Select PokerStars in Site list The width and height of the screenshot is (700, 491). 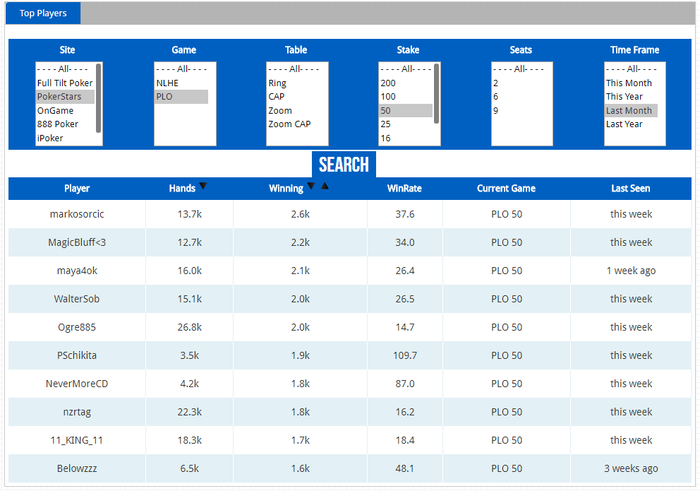(x=65, y=97)
